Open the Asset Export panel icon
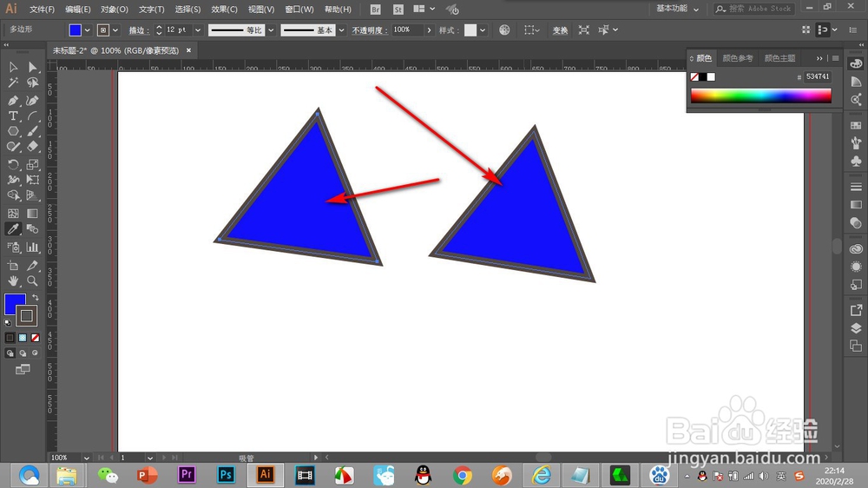The height and width of the screenshot is (488, 868). pos(856,310)
